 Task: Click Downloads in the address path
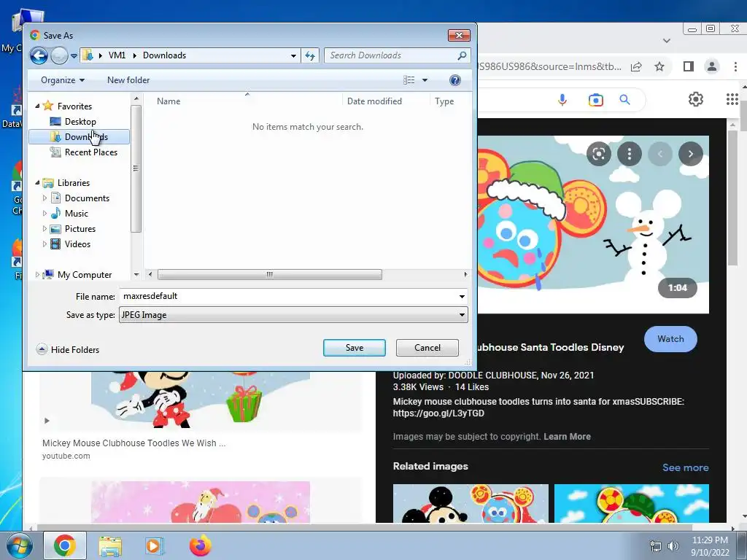pos(164,55)
